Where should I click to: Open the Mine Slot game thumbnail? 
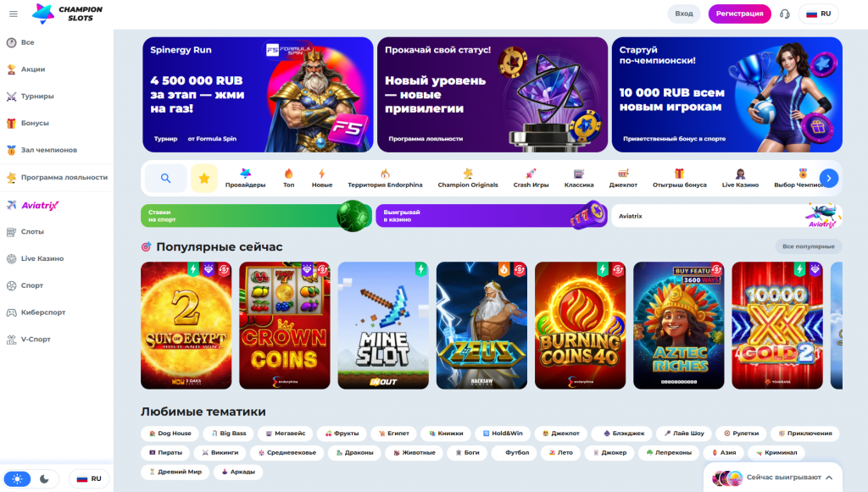click(383, 326)
